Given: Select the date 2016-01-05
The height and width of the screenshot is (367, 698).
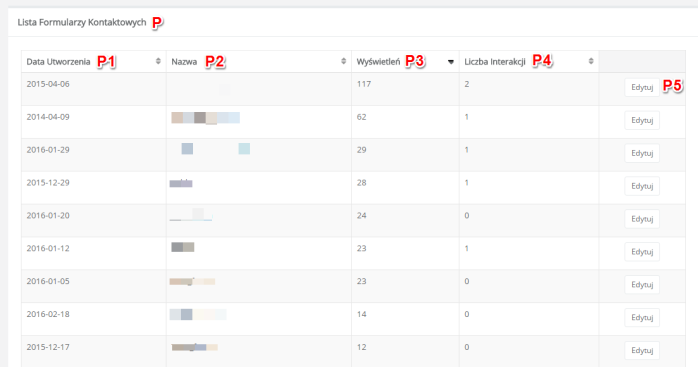Looking at the screenshot, I should pyautogui.click(x=48, y=281).
